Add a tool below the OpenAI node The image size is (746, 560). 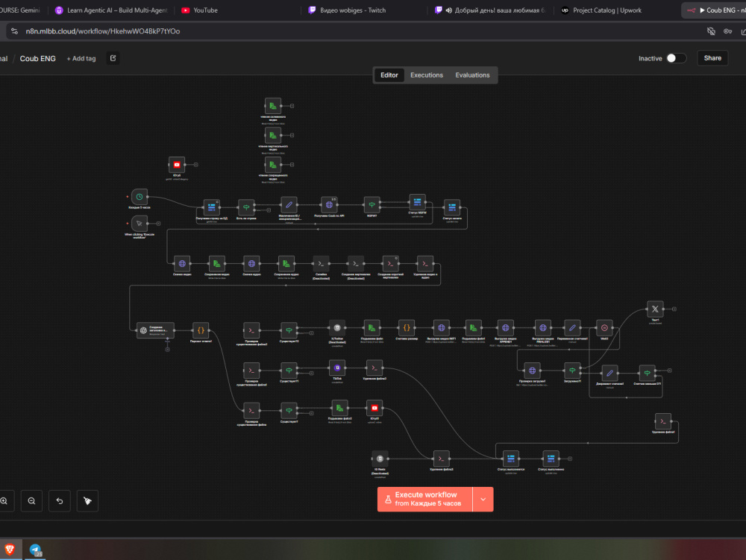click(167, 350)
